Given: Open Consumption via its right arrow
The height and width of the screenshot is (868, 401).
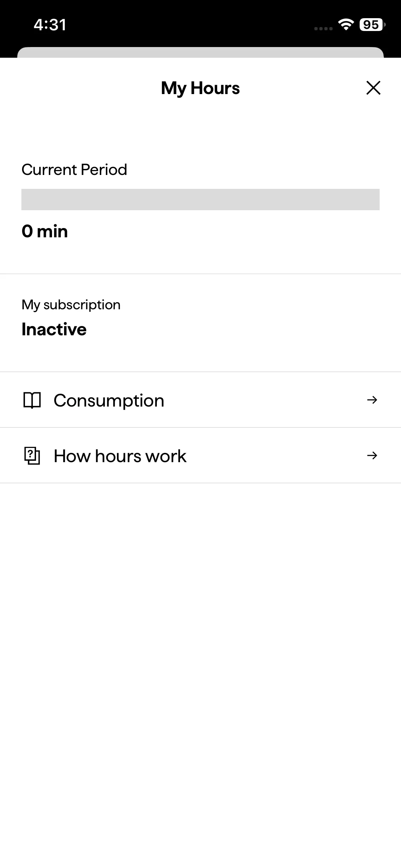Looking at the screenshot, I should (x=372, y=400).
